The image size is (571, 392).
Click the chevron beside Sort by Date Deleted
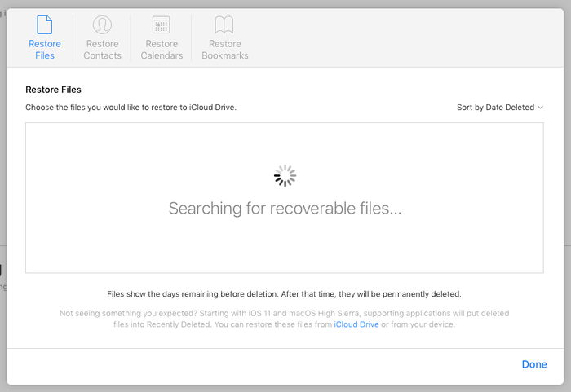click(540, 108)
